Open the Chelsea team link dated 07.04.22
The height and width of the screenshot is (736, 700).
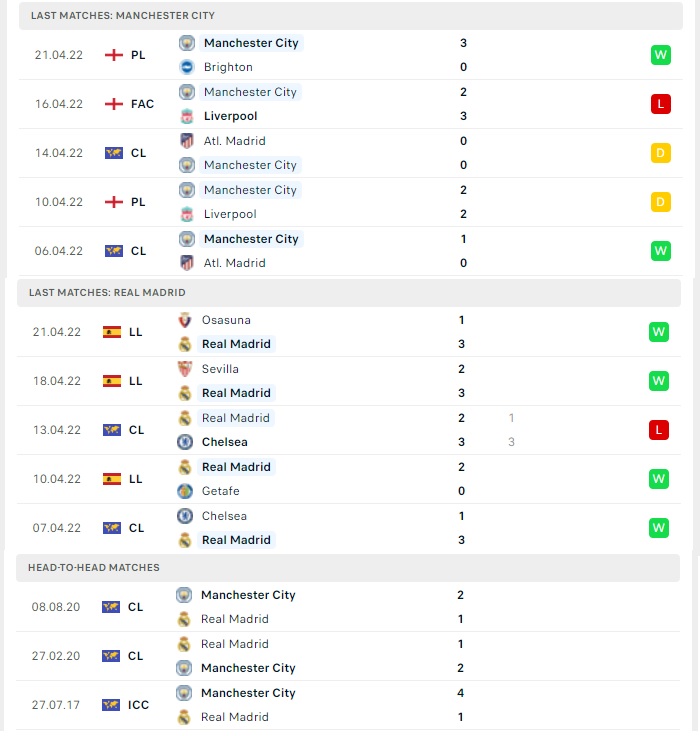point(224,516)
